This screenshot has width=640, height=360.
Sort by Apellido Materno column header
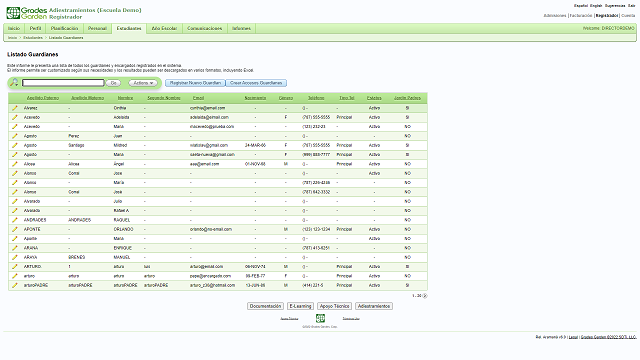87,98
